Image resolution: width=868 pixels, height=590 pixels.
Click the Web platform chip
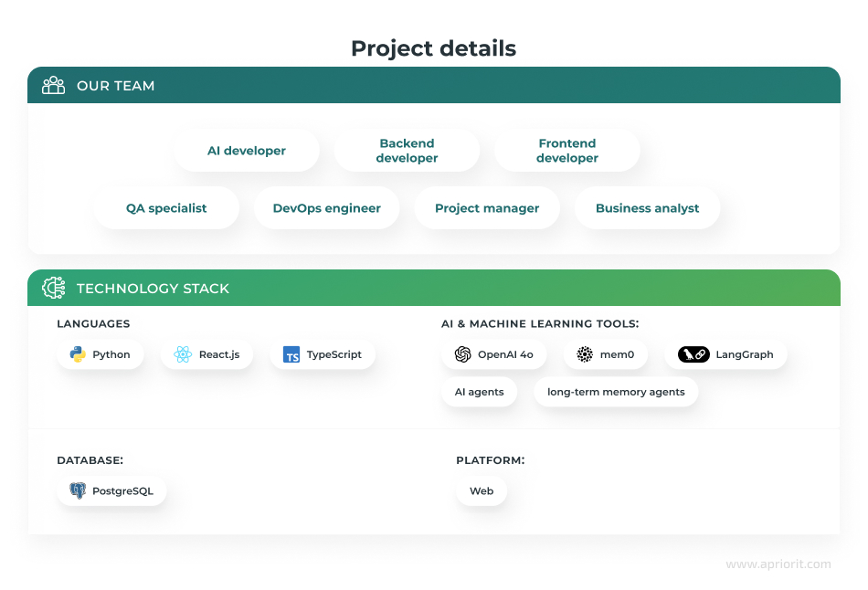481,490
